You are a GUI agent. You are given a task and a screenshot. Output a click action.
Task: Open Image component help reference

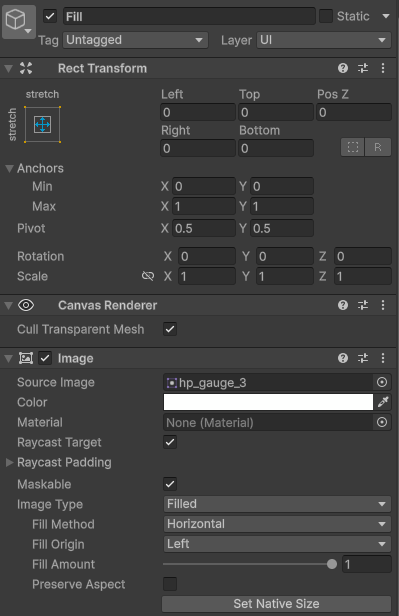343,358
